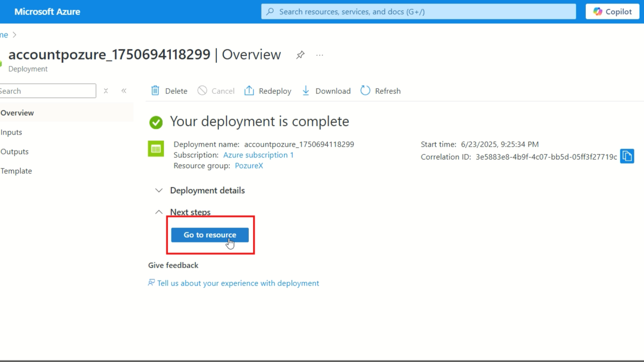644x362 pixels.
Task: Click the Copilot colorful icon
Action: pos(598,12)
